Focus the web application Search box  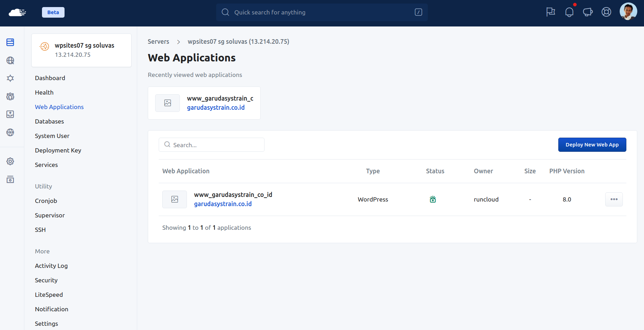[212, 145]
